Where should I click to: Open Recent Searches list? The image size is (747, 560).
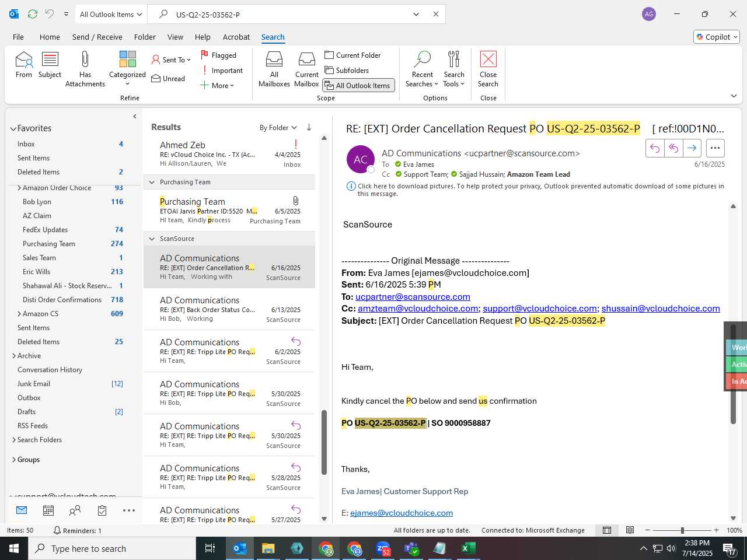[x=422, y=69]
